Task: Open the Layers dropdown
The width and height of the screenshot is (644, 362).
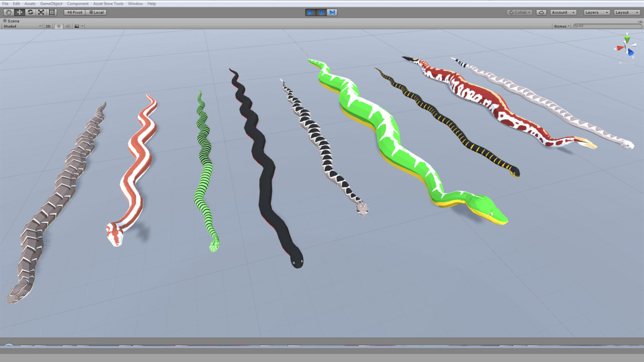Action: click(596, 12)
